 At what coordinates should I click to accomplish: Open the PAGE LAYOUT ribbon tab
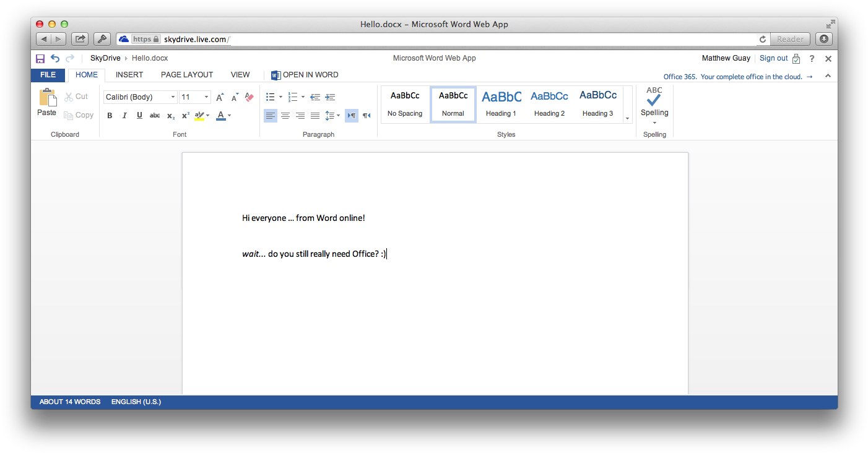(186, 74)
